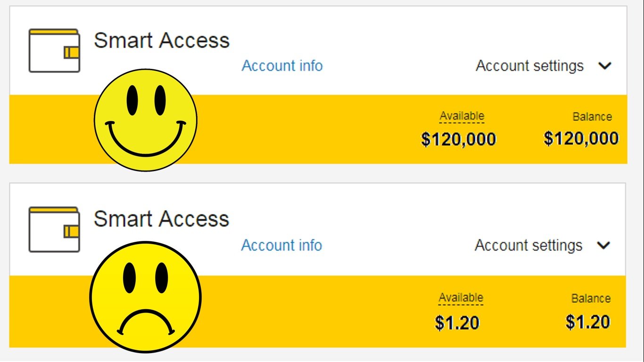Image resolution: width=644 pixels, height=362 pixels.
Task: Click the wallet icon on the $120,000 account
Action: pyautogui.click(x=54, y=51)
